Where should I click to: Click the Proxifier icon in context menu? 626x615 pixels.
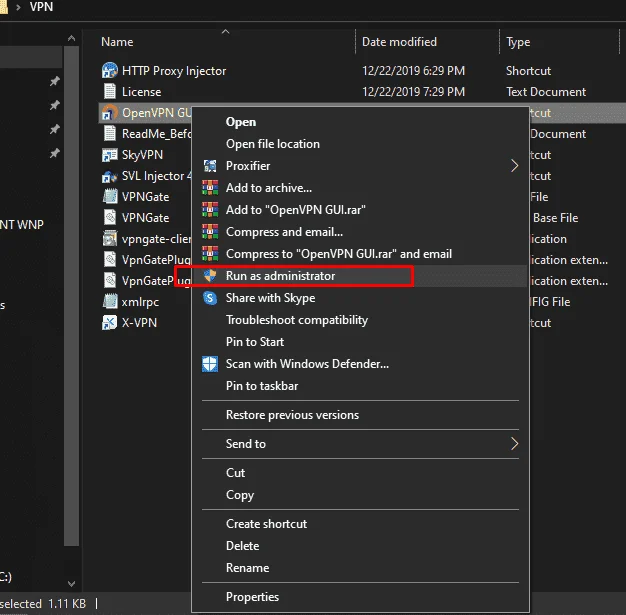click(210, 166)
